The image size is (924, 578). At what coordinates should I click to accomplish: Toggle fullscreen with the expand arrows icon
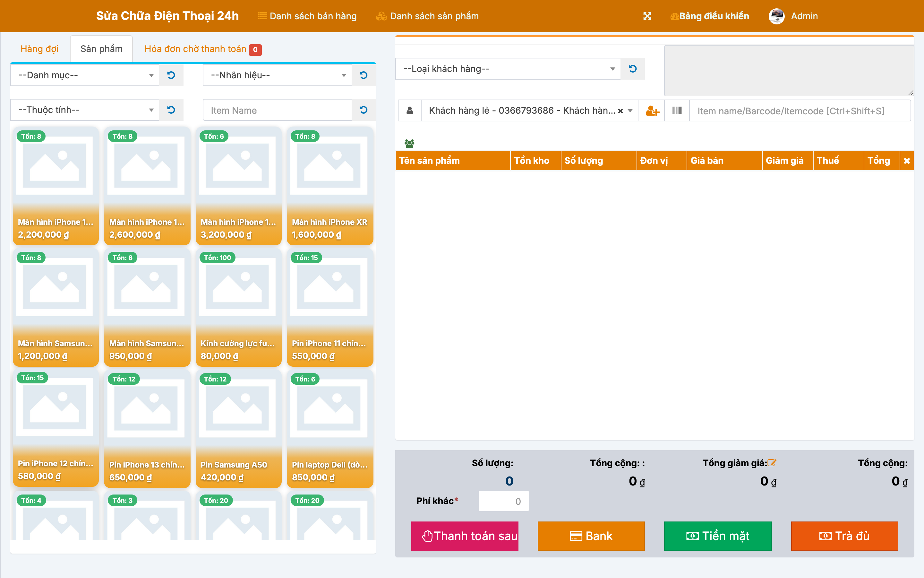[647, 16]
